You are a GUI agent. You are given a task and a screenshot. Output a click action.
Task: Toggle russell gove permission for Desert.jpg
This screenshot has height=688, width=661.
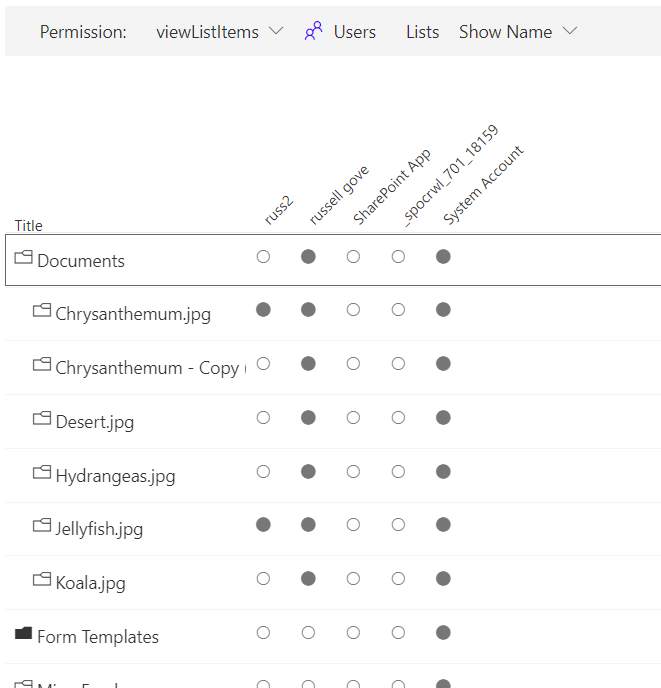[308, 418]
